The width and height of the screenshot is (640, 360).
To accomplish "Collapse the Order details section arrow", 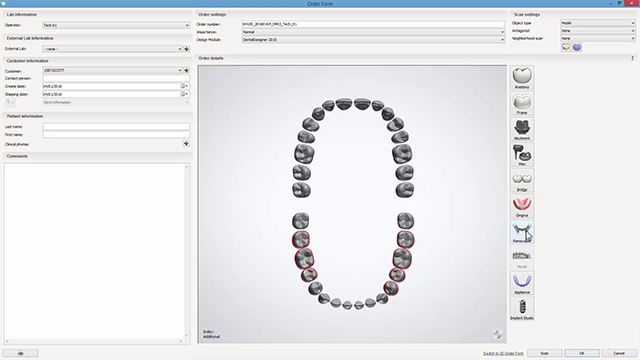I will point(632,58).
